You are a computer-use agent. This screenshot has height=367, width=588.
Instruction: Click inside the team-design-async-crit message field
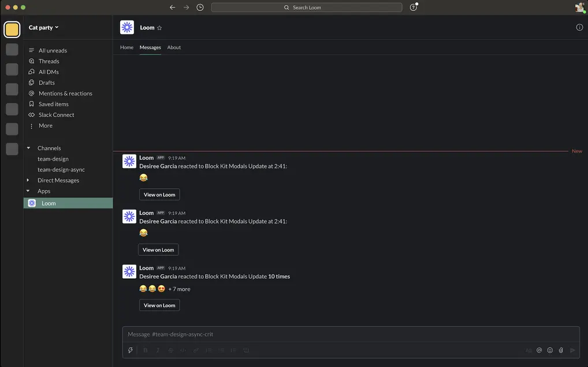pos(289,334)
